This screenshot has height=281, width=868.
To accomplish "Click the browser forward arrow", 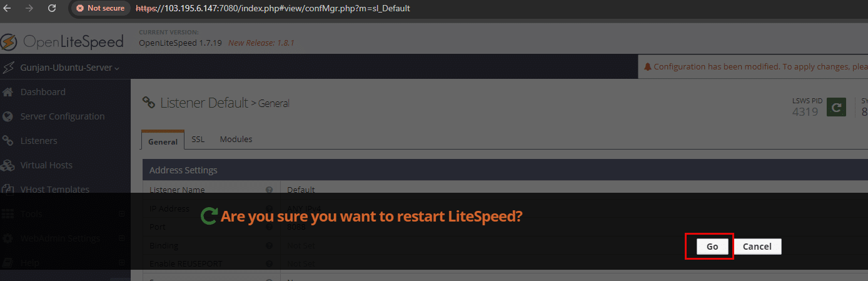I will point(31,9).
